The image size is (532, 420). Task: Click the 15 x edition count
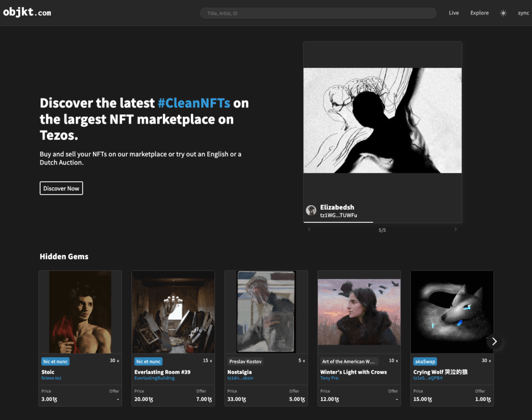207,361
